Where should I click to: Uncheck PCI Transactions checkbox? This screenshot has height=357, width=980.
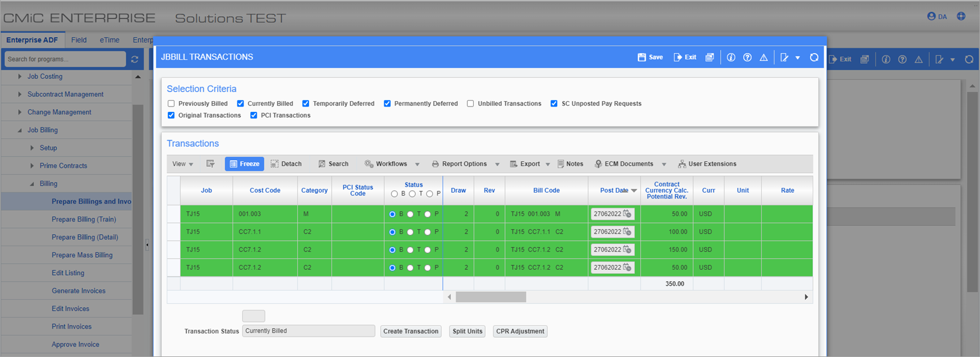point(254,115)
